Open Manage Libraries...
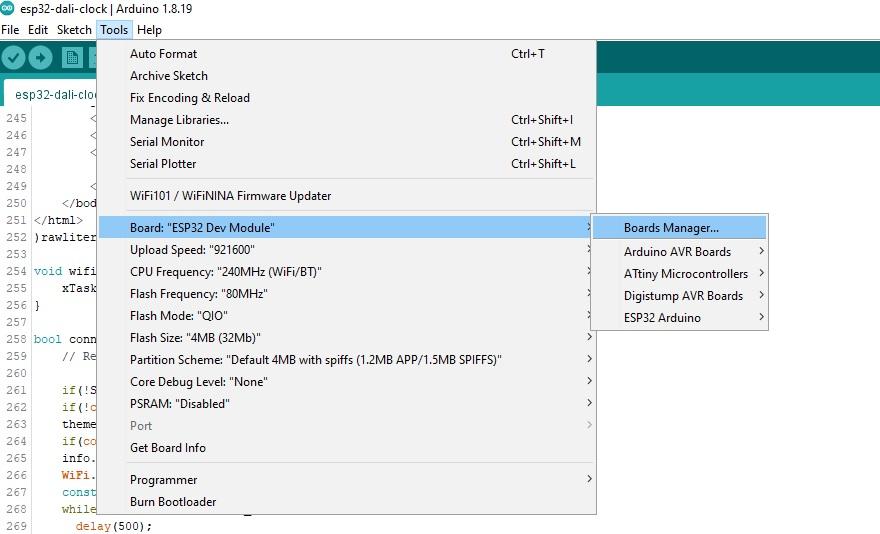The height and width of the screenshot is (534, 880). point(345,120)
